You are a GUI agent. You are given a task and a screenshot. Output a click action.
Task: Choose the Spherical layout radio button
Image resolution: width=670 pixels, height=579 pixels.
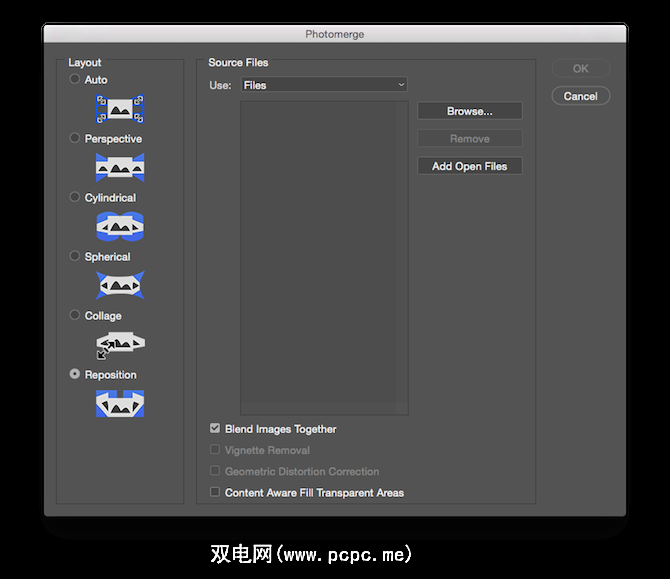(75, 256)
